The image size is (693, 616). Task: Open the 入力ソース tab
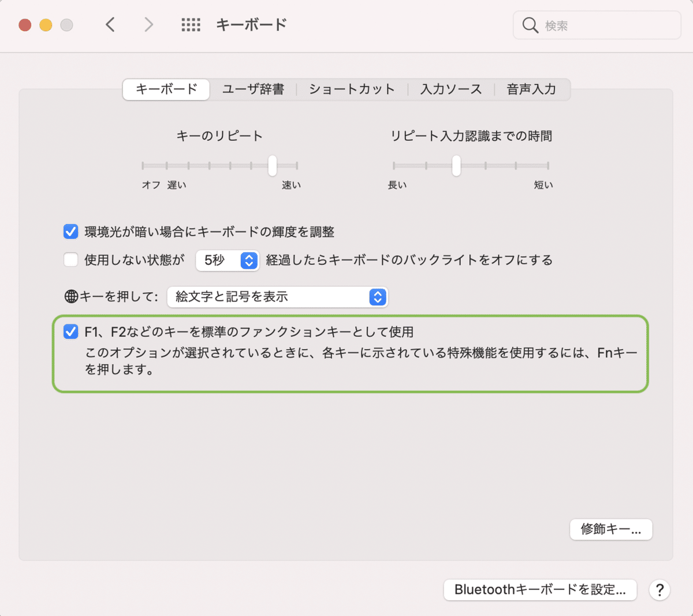[x=451, y=89]
